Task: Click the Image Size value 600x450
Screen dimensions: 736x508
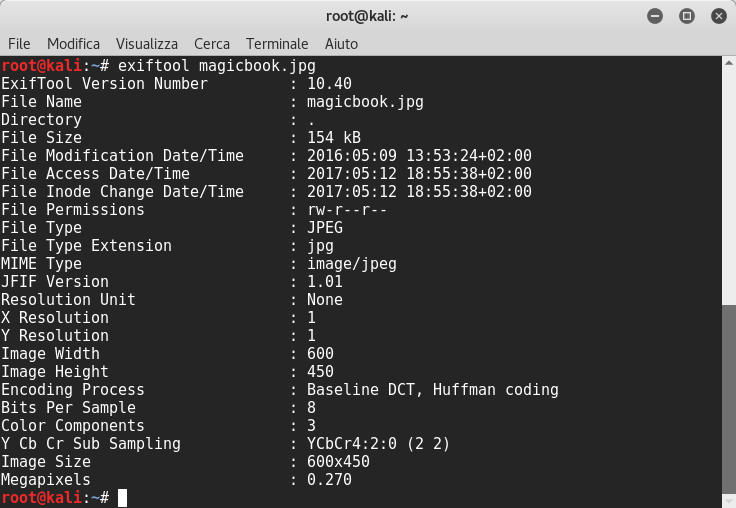Action: [x=338, y=462]
